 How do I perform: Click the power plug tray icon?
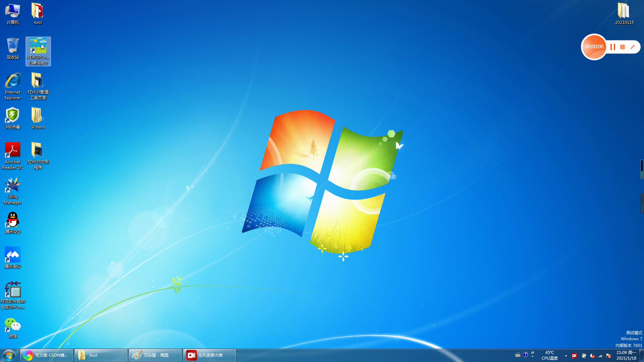click(x=584, y=356)
